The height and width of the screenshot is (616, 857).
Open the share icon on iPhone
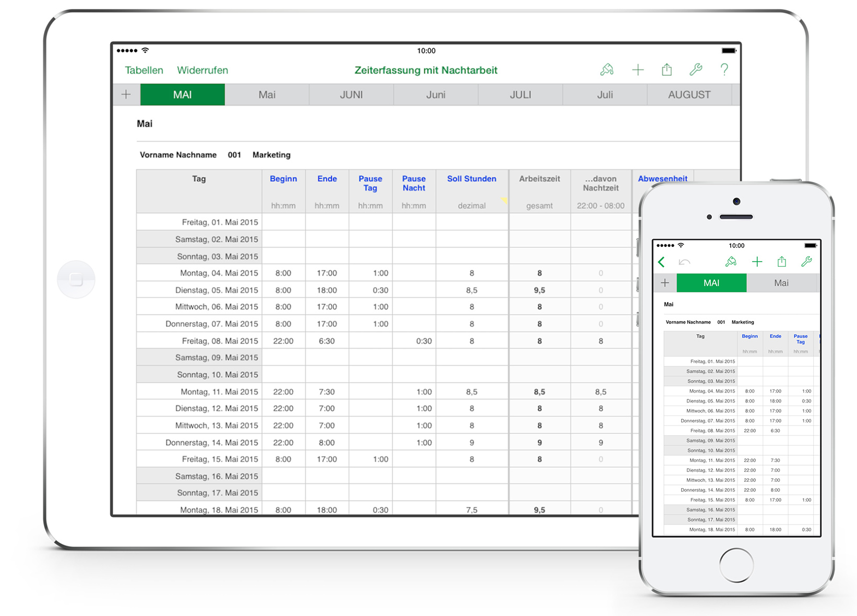pos(781,262)
